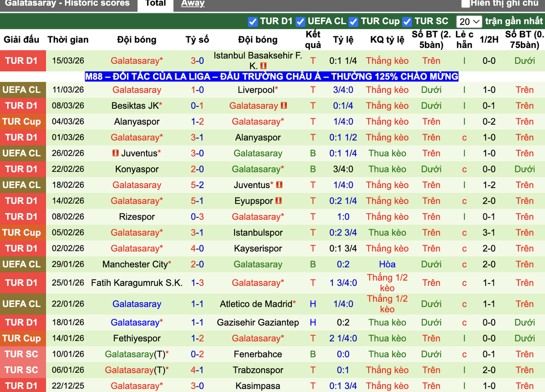This screenshot has width=545, height=392.
Task: Click the UEFA CL badge on 11/03/26
Action: coord(23,90)
